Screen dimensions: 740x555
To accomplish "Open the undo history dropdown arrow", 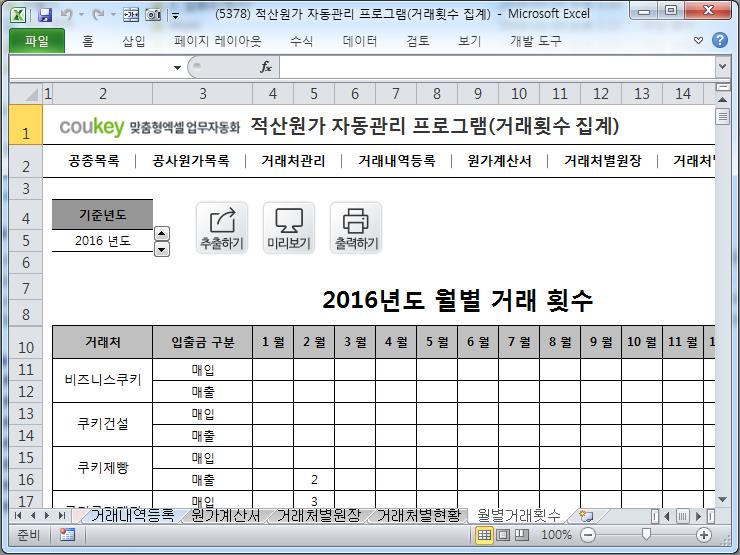I will (x=81, y=15).
